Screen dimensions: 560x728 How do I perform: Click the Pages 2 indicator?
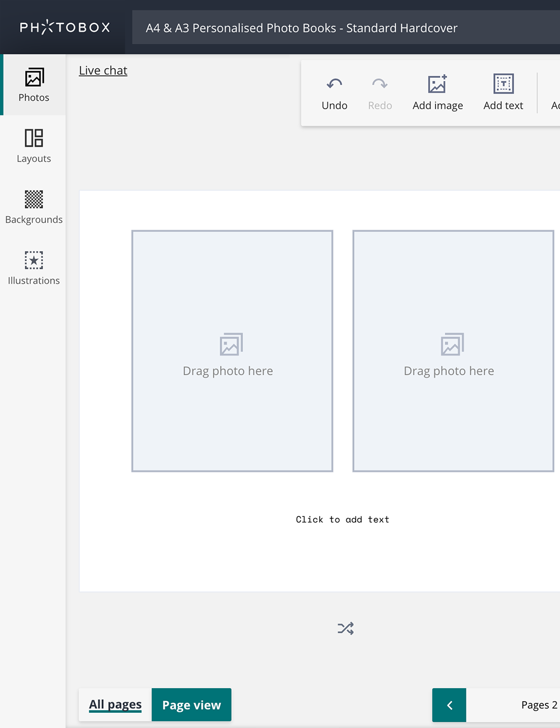538,705
